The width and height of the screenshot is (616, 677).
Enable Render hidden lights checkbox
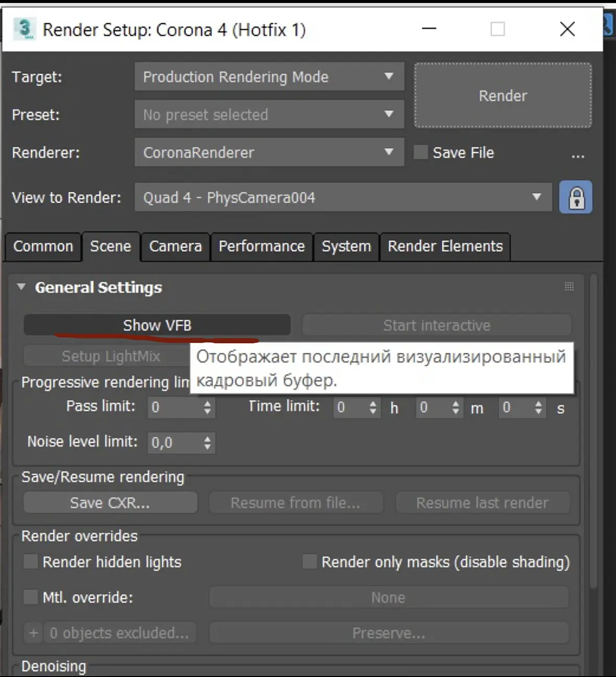(x=31, y=562)
